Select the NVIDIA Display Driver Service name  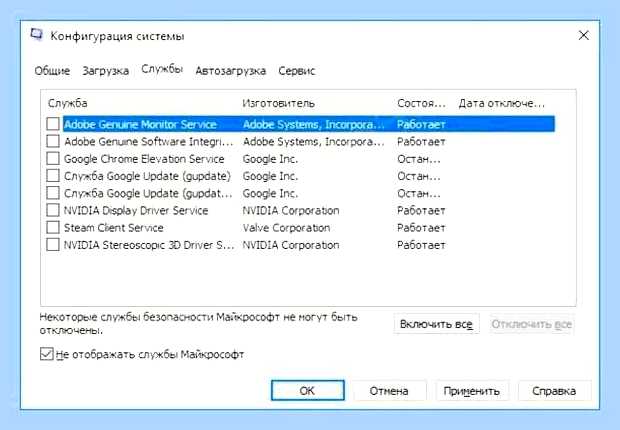136,210
